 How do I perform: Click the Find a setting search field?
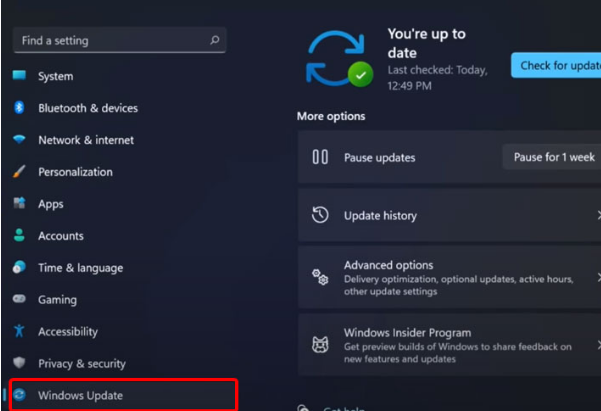(110, 41)
